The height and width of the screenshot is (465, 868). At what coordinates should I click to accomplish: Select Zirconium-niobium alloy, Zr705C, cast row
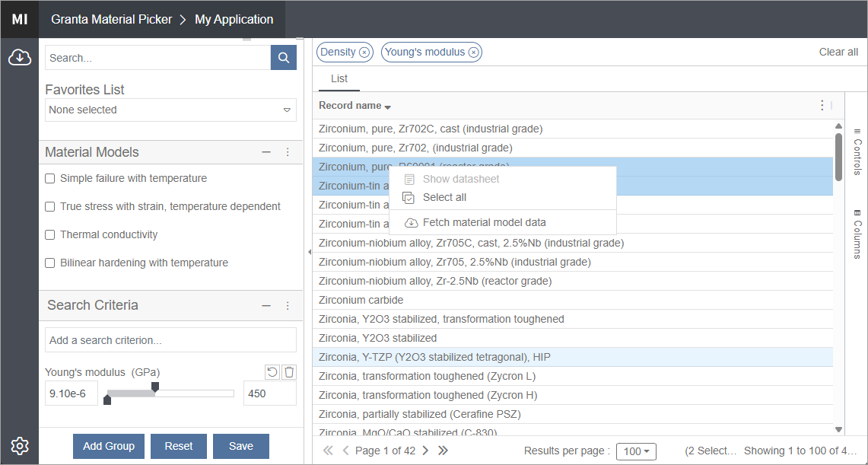[573, 243]
